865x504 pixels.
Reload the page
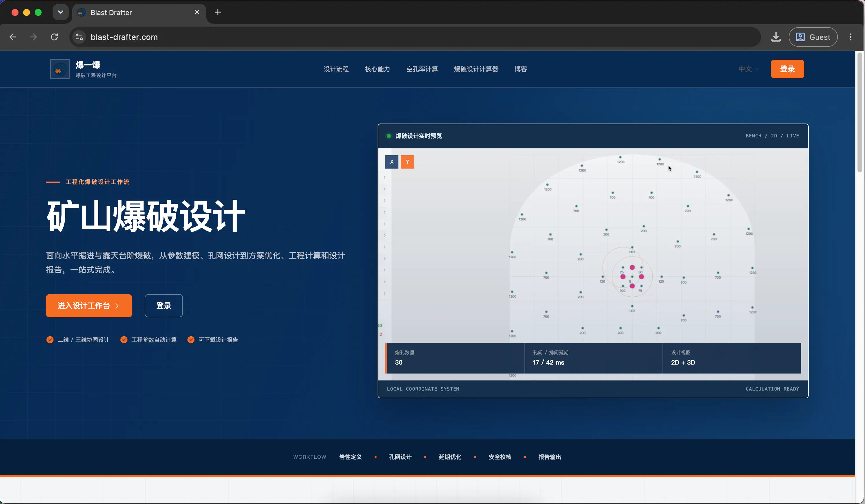click(x=54, y=37)
